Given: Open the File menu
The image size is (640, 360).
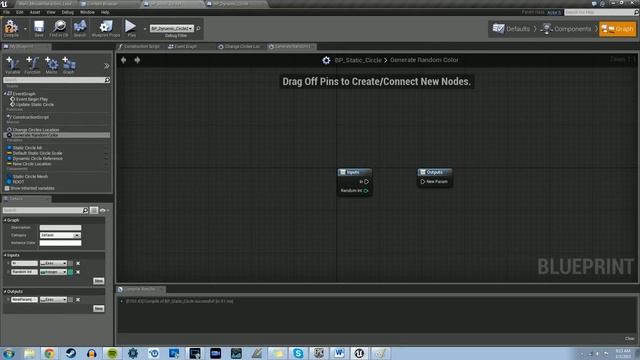Looking at the screenshot, I should coord(7,12).
